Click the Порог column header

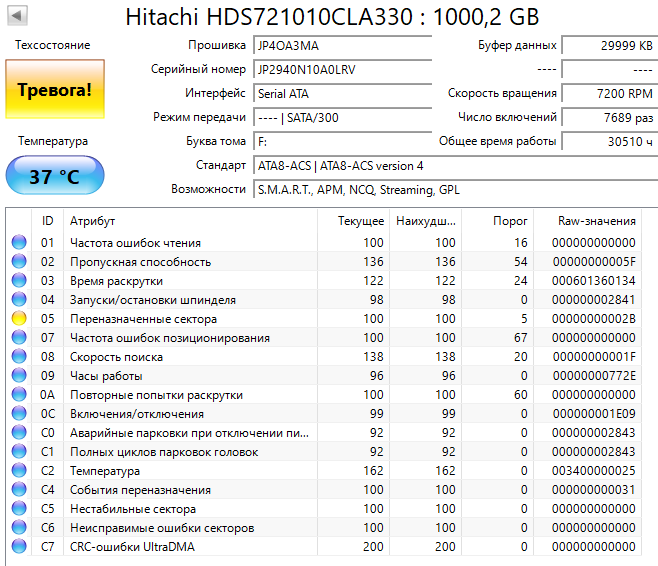[x=498, y=221]
